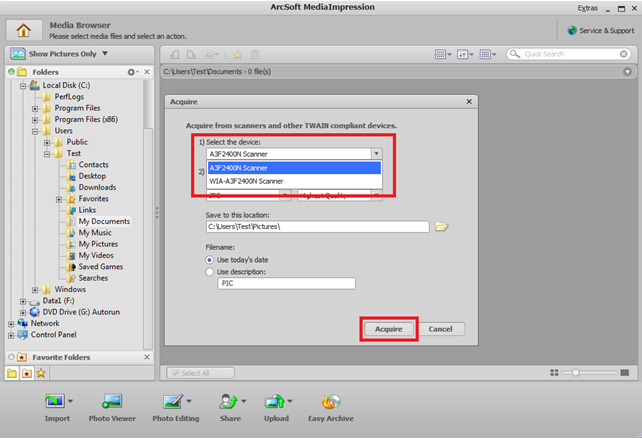This screenshot has height=439, width=642.
Task: Open the select device dropdown arrow
Action: pyautogui.click(x=376, y=154)
